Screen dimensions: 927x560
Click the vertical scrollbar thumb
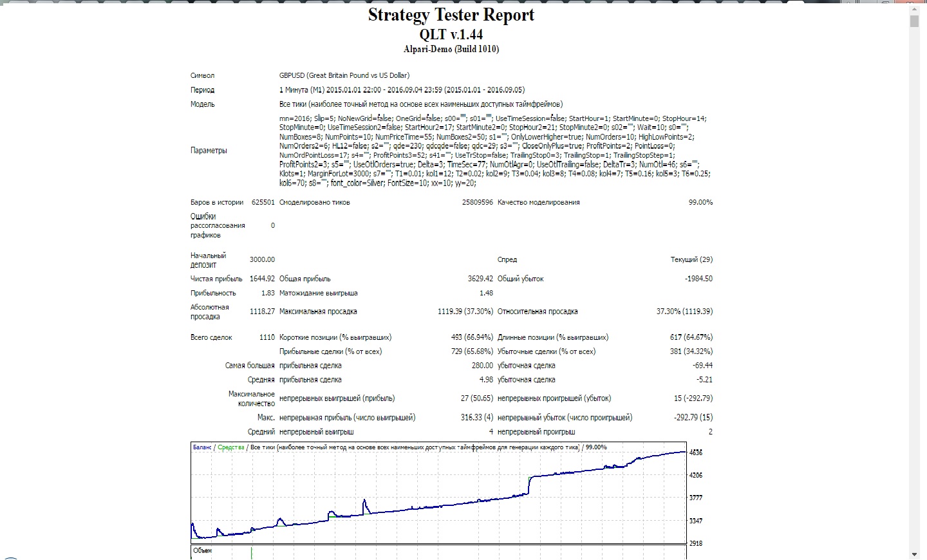[914, 21]
